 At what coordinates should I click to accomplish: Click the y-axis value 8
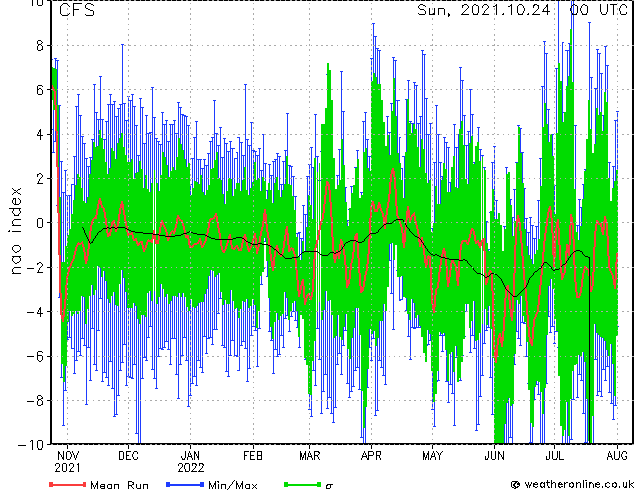[x=40, y=46]
